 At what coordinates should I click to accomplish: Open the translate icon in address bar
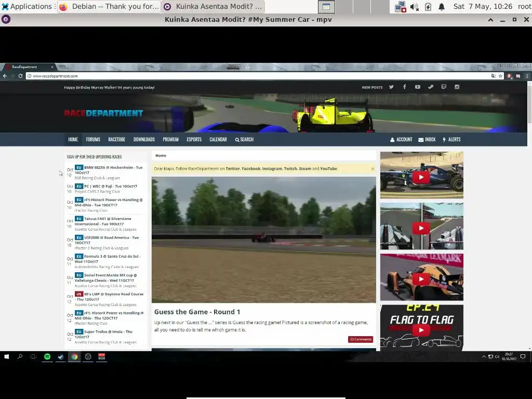pos(494,76)
